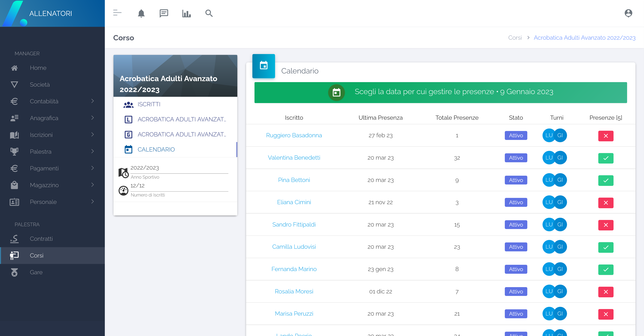Click Attivo status badge for Pina Bettoni
This screenshot has width=644, height=336.
[516, 180]
